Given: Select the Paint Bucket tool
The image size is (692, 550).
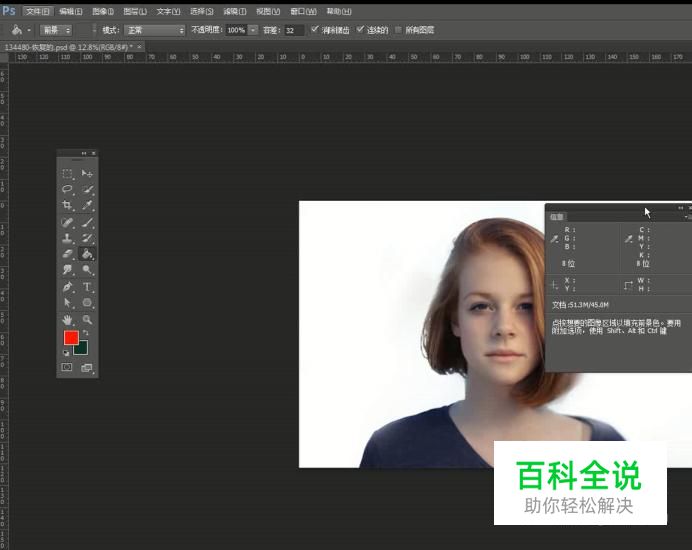Looking at the screenshot, I should click(87, 254).
